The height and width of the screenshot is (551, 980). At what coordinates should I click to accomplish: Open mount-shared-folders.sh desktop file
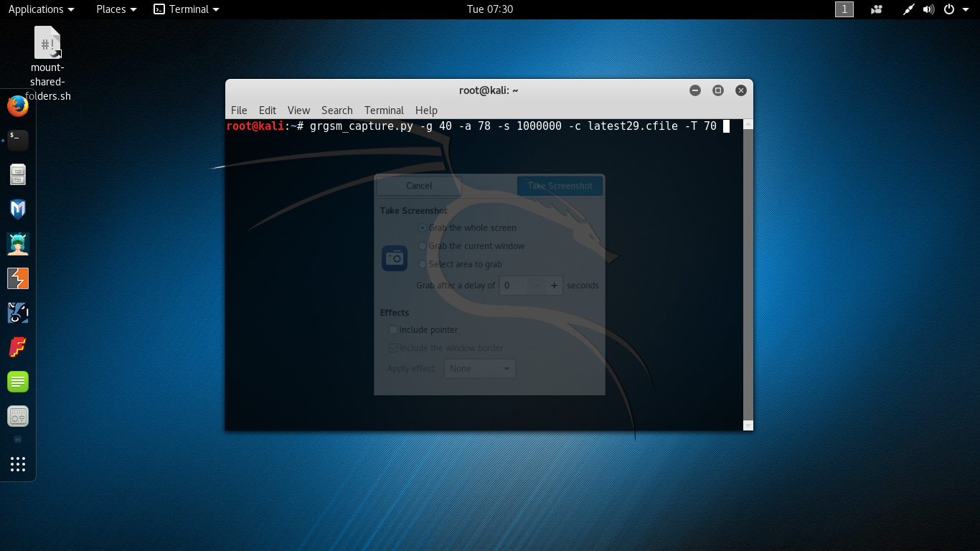coord(48,44)
